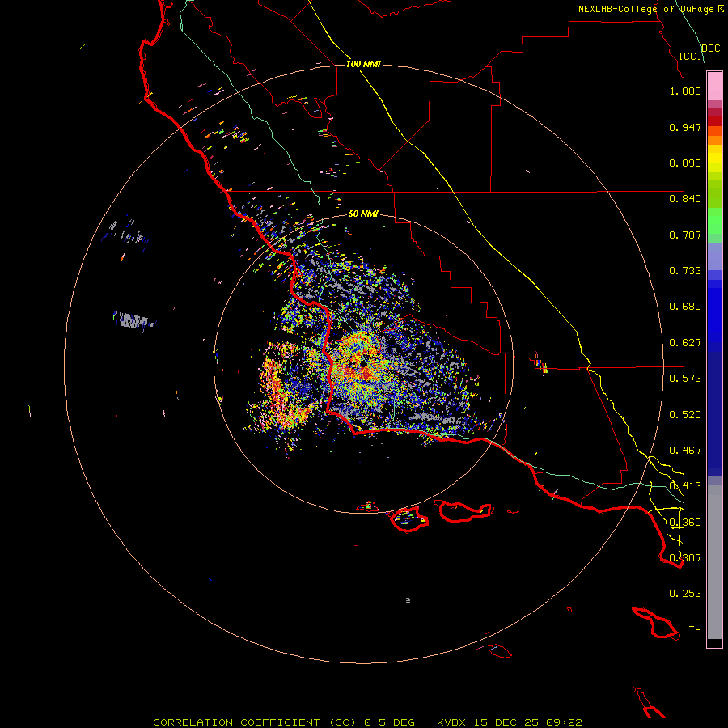
Task: Select the 0.947 scale value
Action: click(x=685, y=127)
